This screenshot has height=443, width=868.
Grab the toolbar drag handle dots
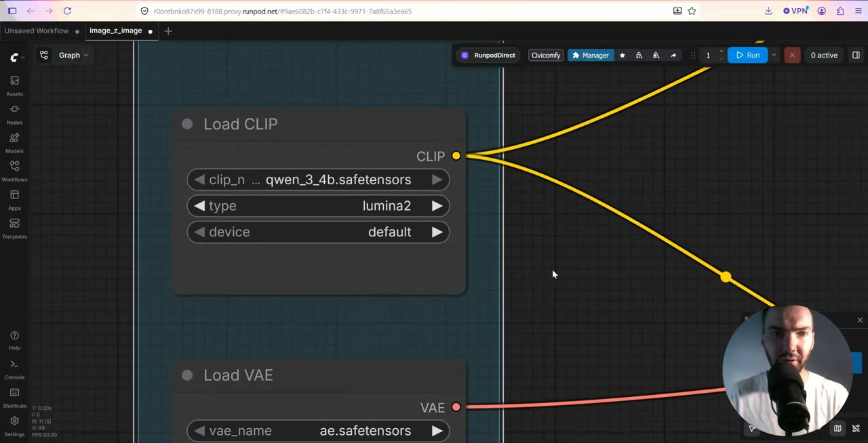[x=692, y=56]
